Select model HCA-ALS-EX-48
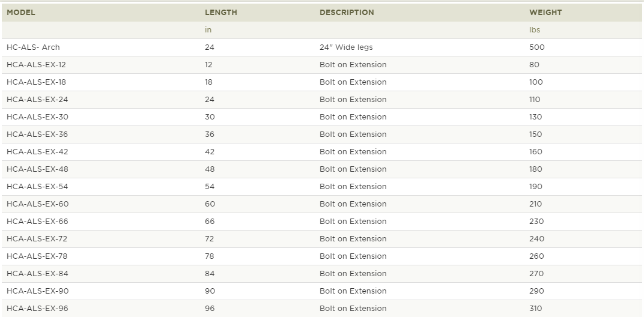644x317 pixels. tap(37, 169)
